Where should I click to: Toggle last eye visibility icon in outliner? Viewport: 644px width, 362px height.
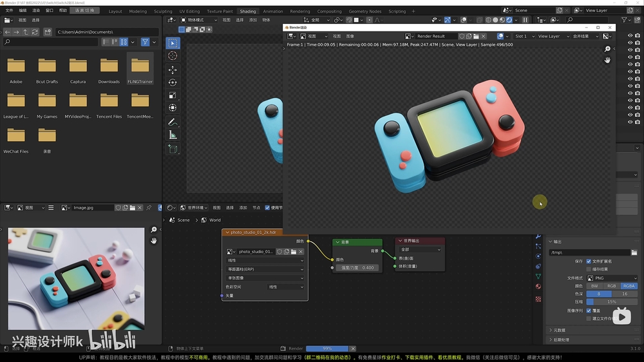coord(630,122)
